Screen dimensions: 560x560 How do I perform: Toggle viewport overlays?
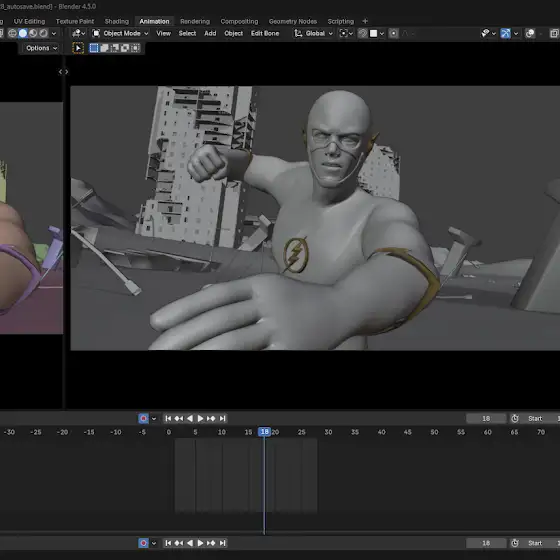(x=530, y=33)
